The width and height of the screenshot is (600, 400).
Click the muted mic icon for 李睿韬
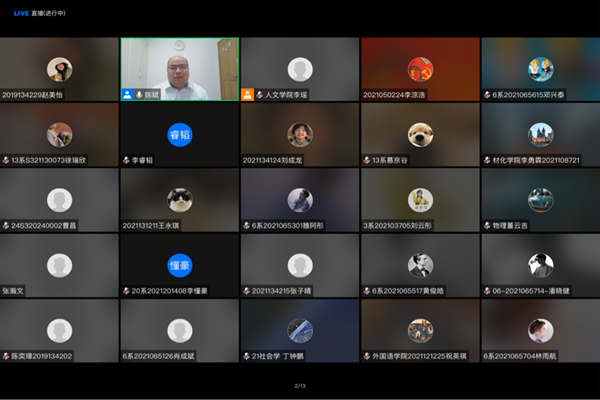pyautogui.click(x=126, y=159)
